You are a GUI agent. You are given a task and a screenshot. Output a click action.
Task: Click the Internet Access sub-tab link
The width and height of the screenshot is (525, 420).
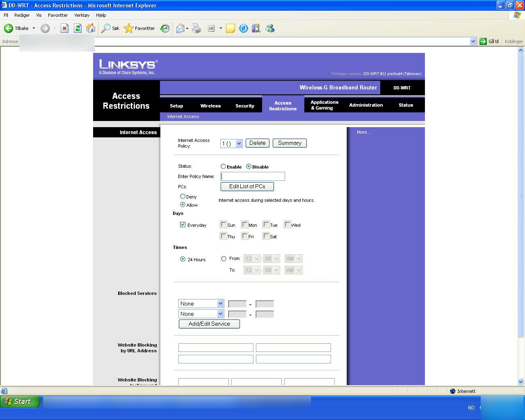click(183, 116)
